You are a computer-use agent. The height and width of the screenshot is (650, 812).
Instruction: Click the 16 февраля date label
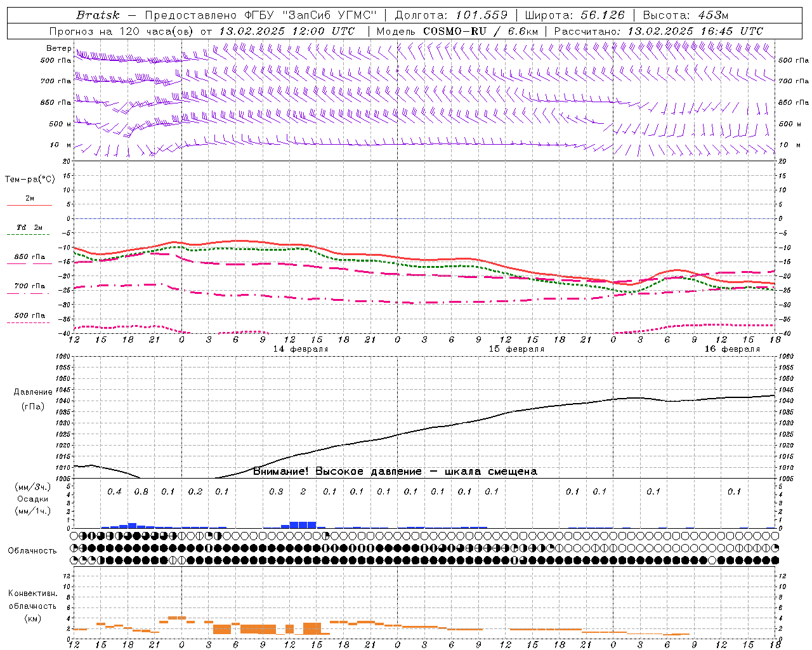click(x=732, y=349)
